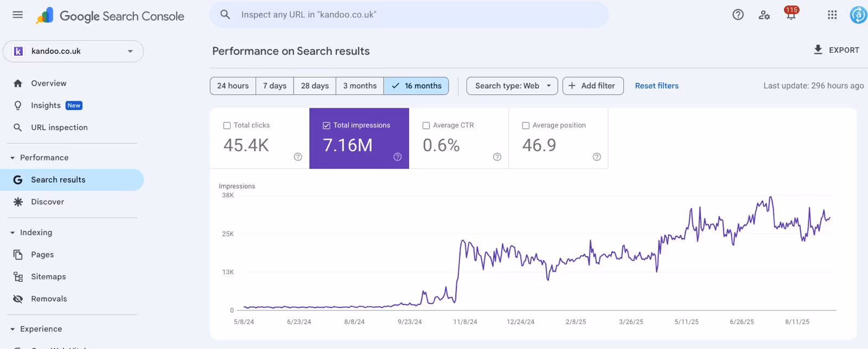This screenshot has height=349, width=868.
Task: Toggle the Average position checkbox
Action: click(x=526, y=125)
